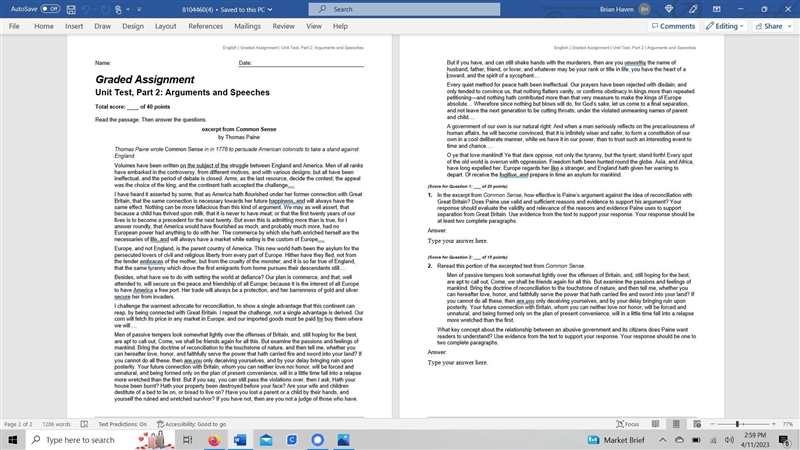Open the View tab

tap(314, 26)
